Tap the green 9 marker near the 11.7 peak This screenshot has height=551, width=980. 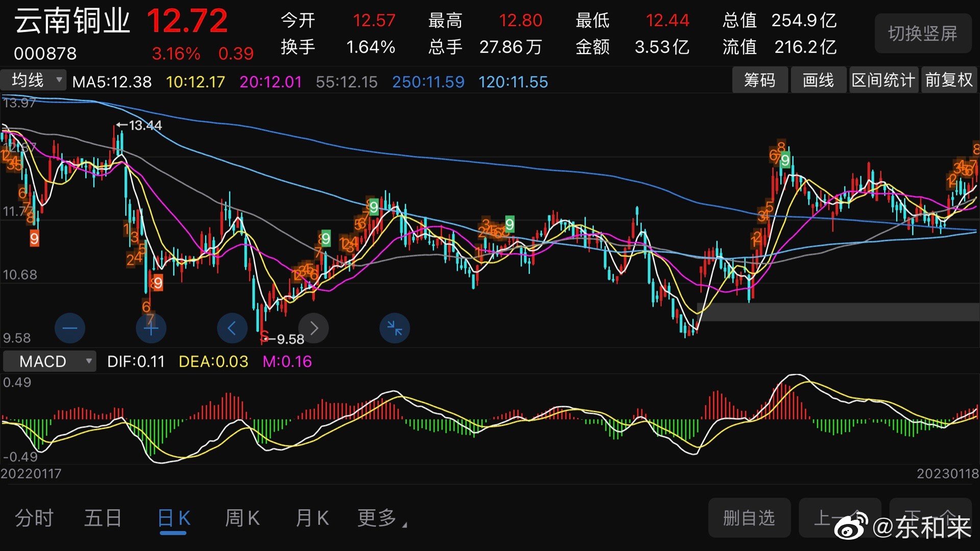(x=374, y=207)
